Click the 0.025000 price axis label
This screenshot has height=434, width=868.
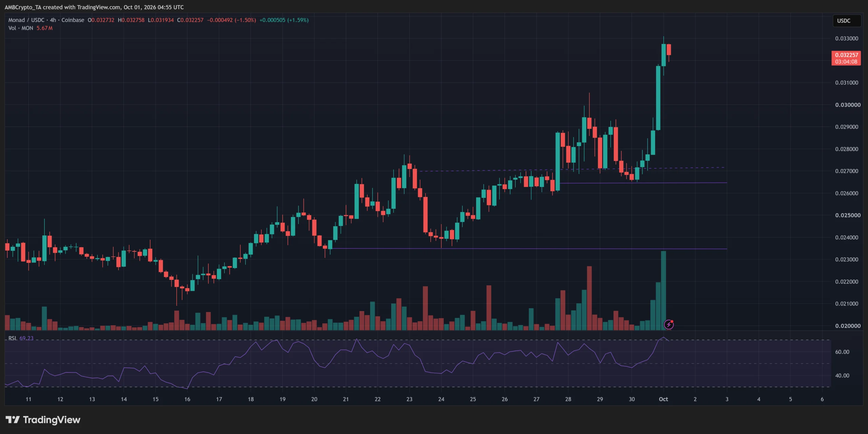pyautogui.click(x=848, y=215)
